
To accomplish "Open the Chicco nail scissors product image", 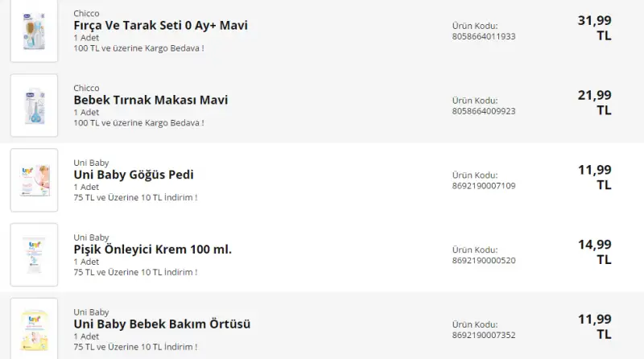I will tap(34, 105).
